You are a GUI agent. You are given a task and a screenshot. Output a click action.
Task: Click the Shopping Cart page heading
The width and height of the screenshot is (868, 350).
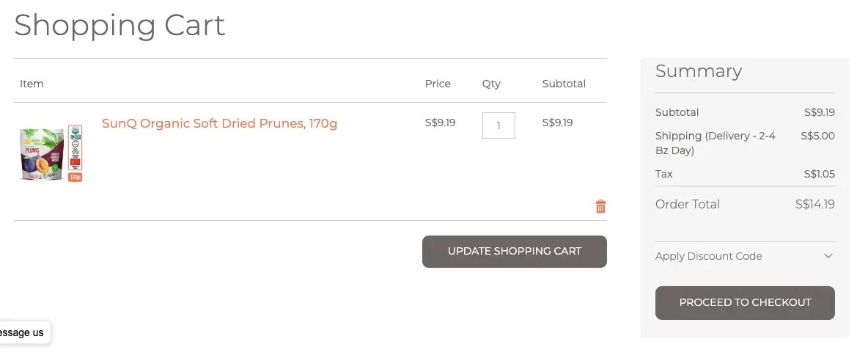[x=119, y=26]
